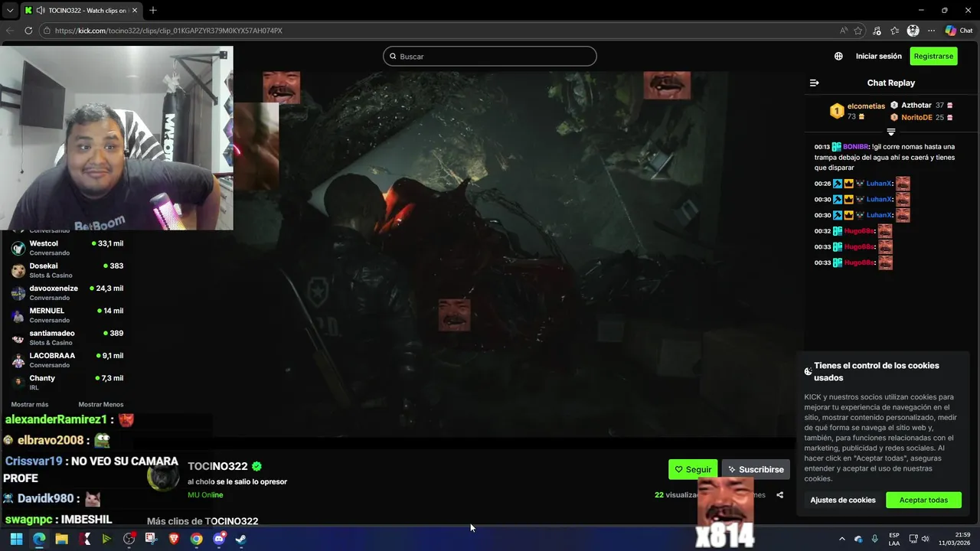980x551 pixels.
Task: Show hidden system tray icons chevron
Action: click(842, 539)
